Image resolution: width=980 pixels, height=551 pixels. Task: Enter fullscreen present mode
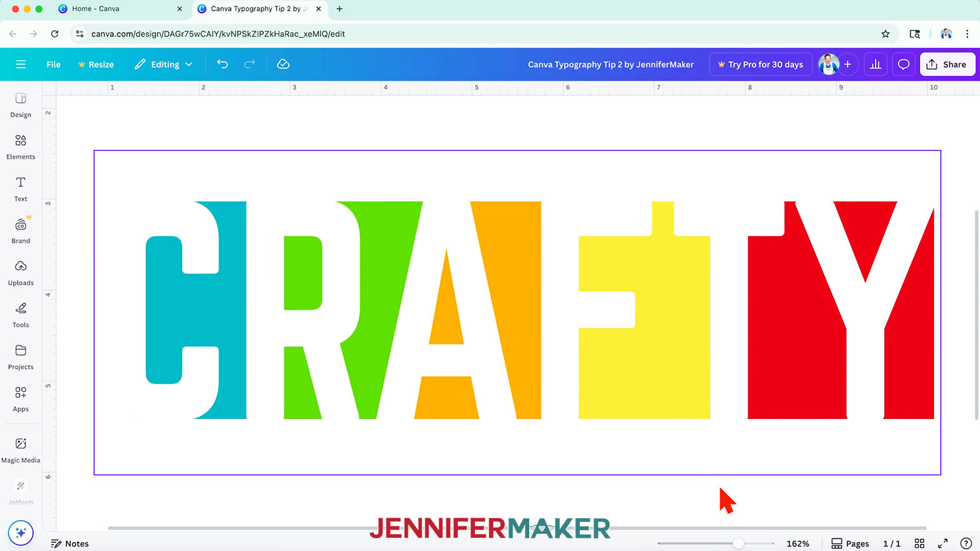tap(943, 543)
